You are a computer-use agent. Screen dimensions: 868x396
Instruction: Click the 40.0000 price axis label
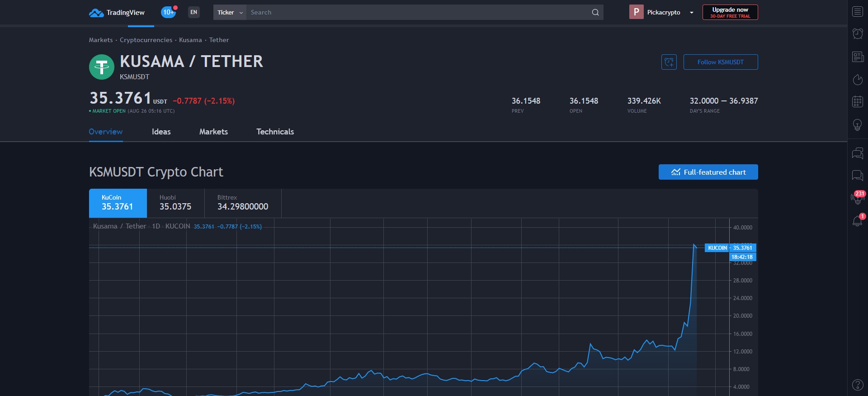coord(742,228)
